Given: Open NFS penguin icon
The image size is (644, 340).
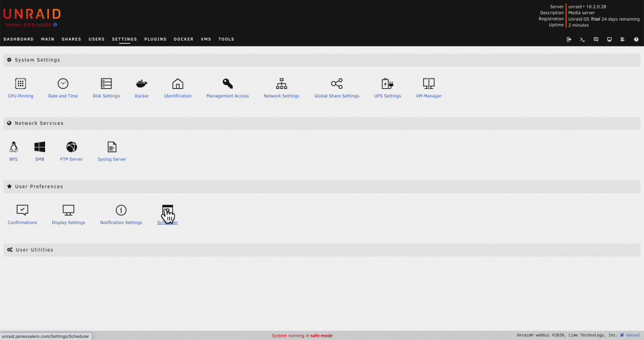Looking at the screenshot, I should 14,147.
